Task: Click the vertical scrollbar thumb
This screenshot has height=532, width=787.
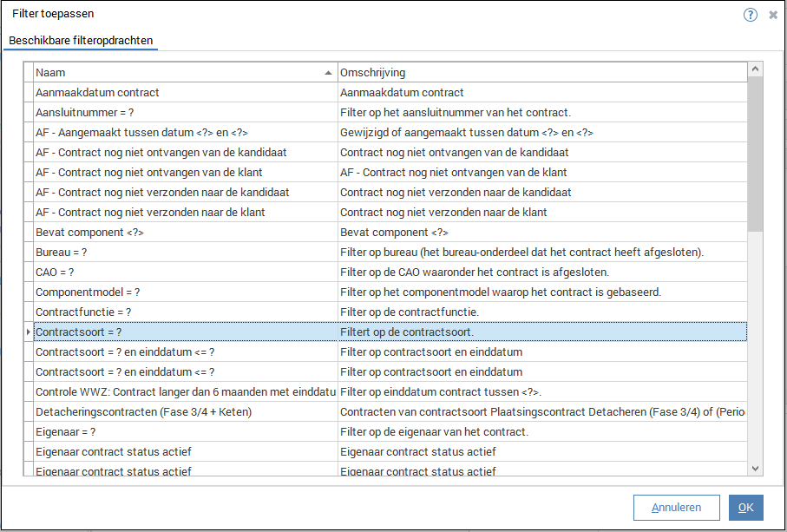Action: pos(755,154)
